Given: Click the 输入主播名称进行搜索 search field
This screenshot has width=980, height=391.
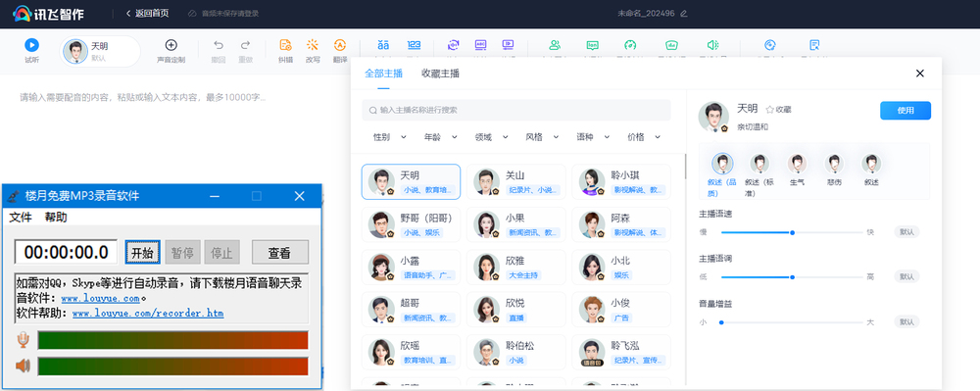Looking at the screenshot, I should pos(516,110).
